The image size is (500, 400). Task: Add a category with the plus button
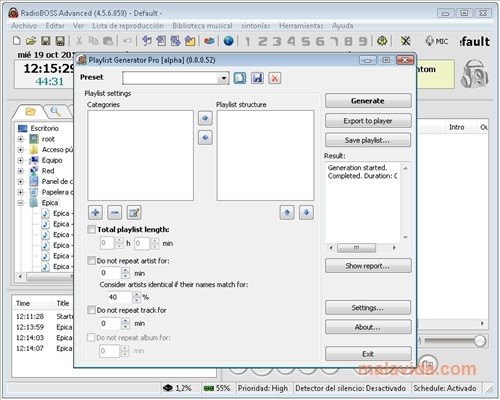click(95, 212)
